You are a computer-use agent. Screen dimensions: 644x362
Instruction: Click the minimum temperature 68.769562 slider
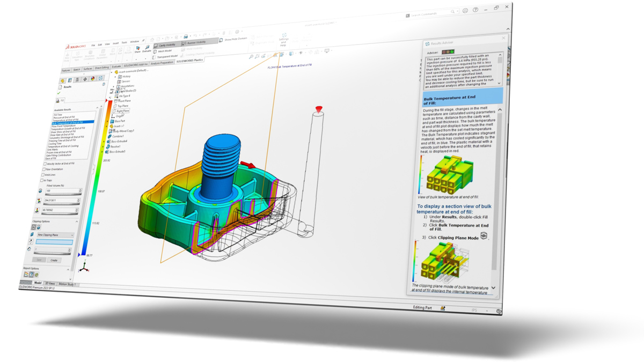click(61, 214)
